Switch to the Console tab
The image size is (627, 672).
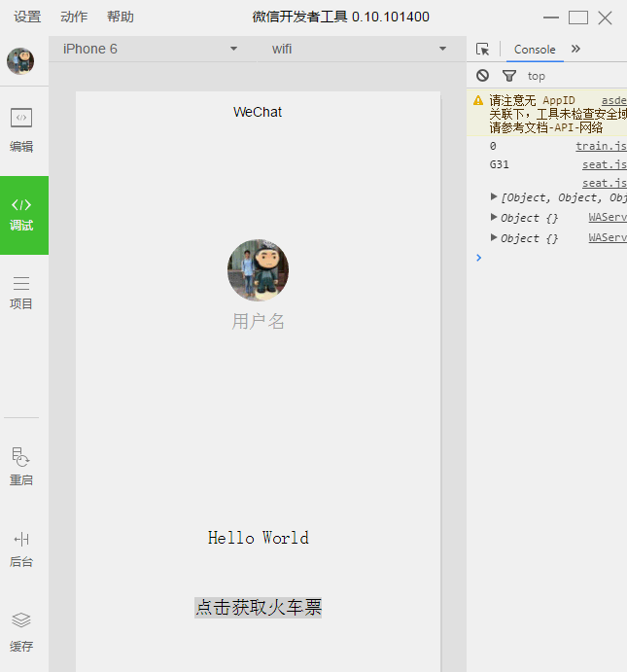(535, 50)
